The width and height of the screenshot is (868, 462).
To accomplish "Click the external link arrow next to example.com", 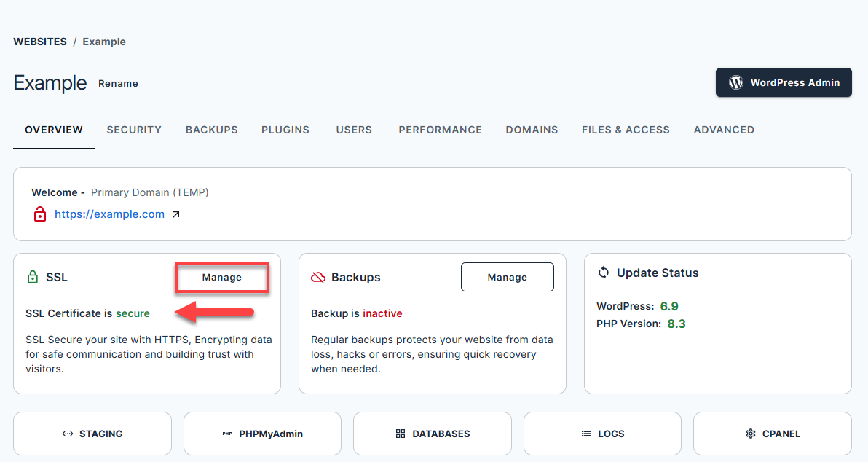I will coord(176,214).
